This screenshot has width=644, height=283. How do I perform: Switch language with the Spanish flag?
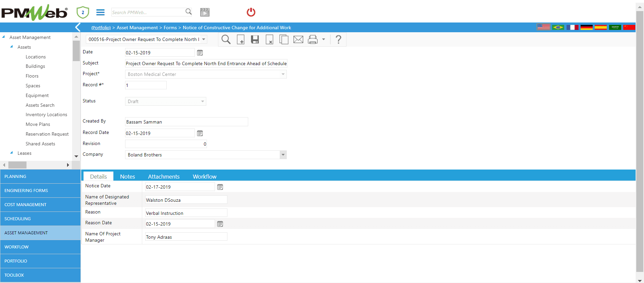click(x=601, y=27)
